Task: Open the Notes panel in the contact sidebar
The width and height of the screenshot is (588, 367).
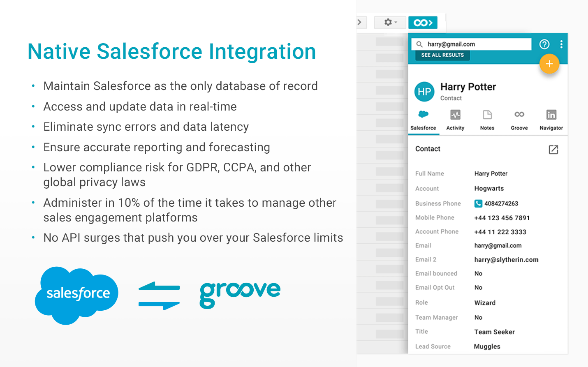Action: point(487,119)
